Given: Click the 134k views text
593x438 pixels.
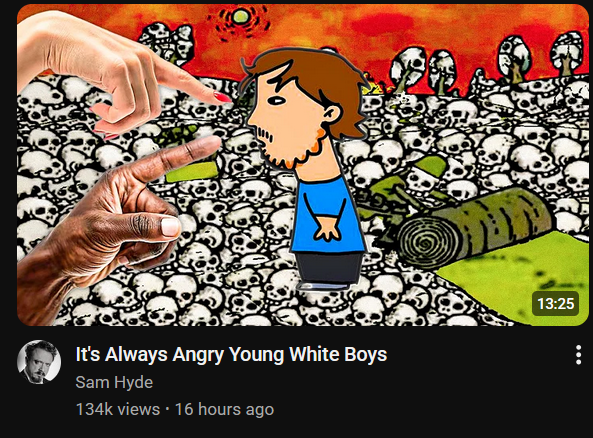Looking at the screenshot, I should pos(118,409).
